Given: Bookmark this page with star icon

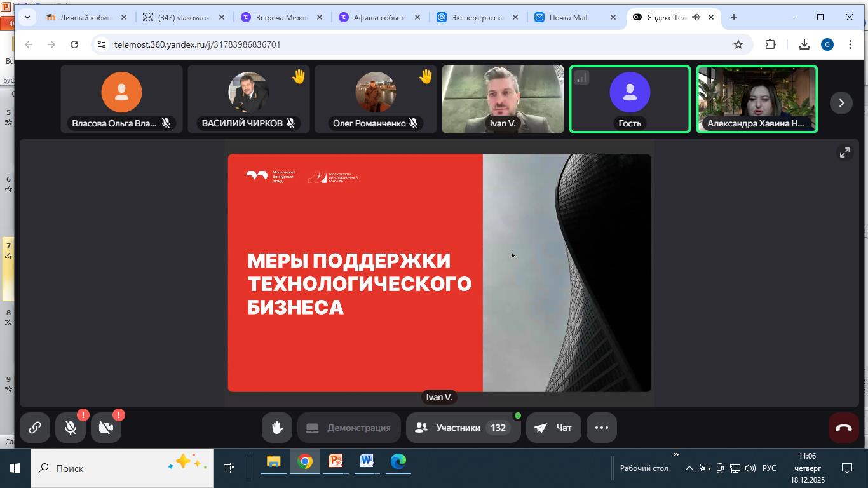Looking at the screenshot, I should coord(738,44).
